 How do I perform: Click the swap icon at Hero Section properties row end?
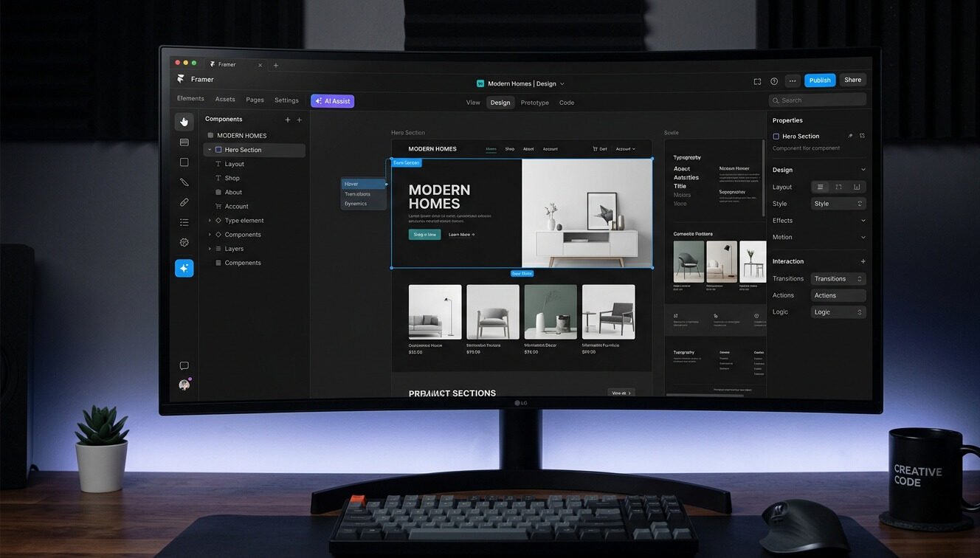tap(862, 136)
